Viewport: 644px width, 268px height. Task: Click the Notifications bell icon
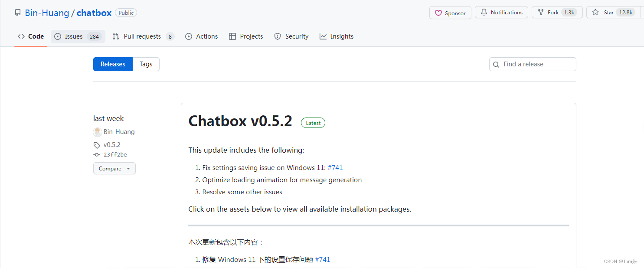tap(484, 13)
